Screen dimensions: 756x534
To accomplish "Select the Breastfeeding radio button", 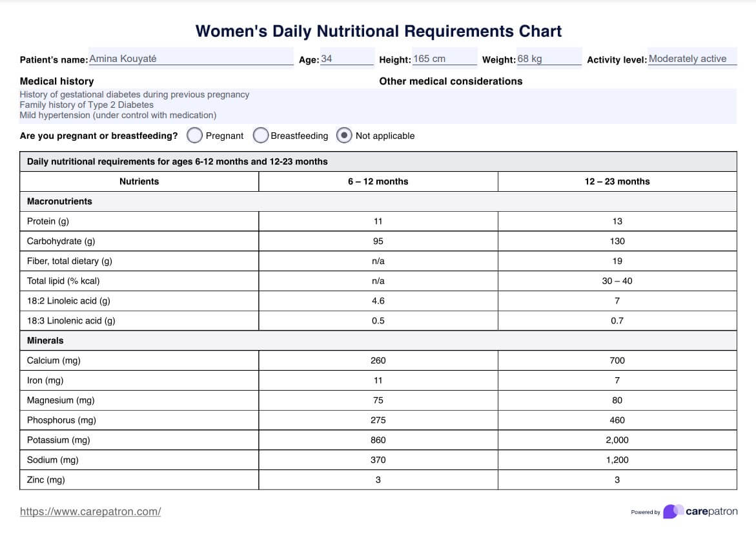I will (261, 136).
